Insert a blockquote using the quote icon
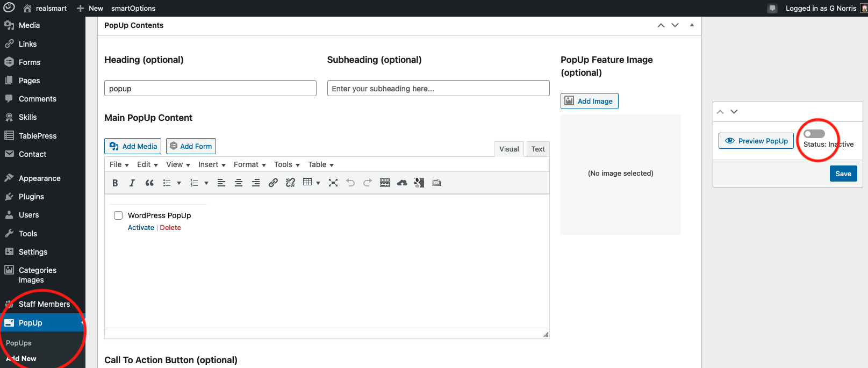Screen dimensions: 868x368 click(x=149, y=183)
